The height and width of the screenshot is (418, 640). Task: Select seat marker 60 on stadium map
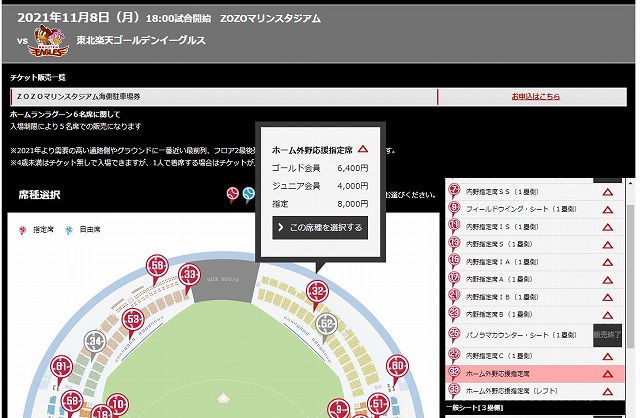(397, 366)
